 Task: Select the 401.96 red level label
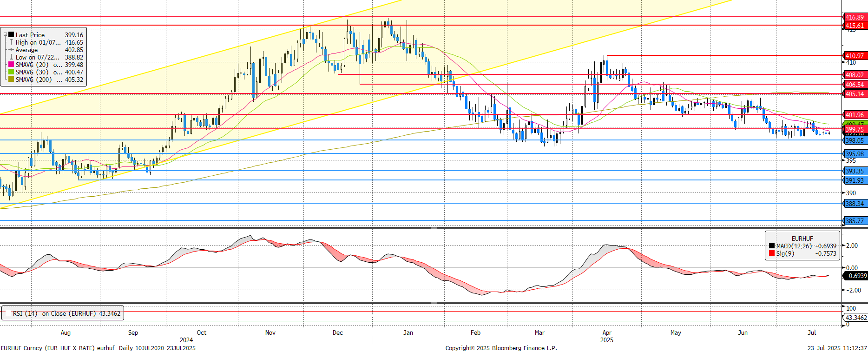coord(855,115)
